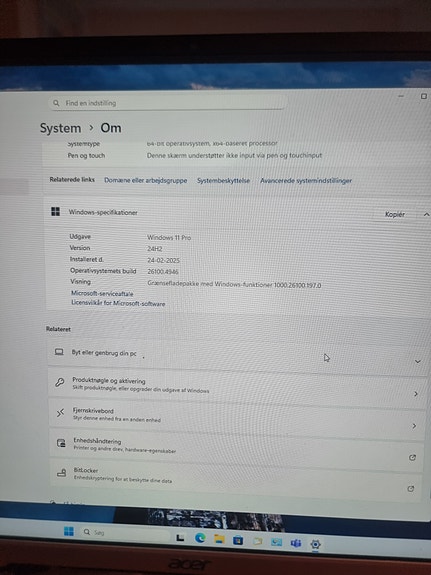The width and height of the screenshot is (431, 575).
Task: Open Avancerede systemindstillinger link
Action: coord(306,180)
